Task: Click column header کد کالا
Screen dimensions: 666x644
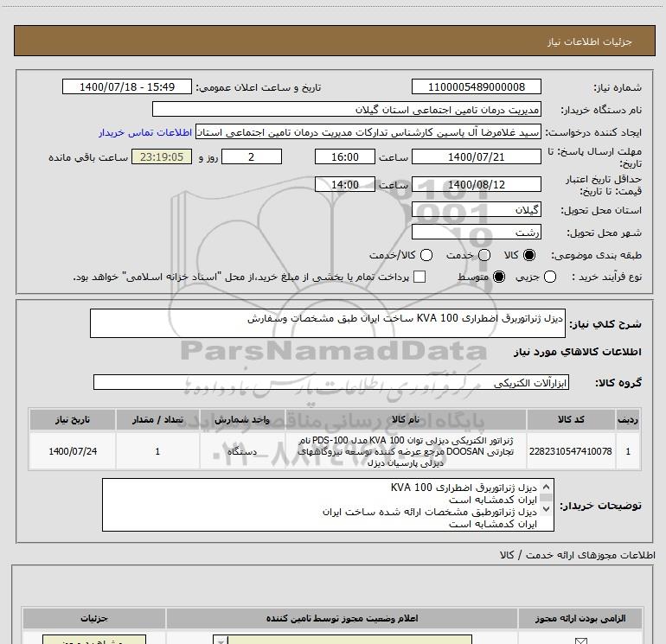Action: [571, 420]
